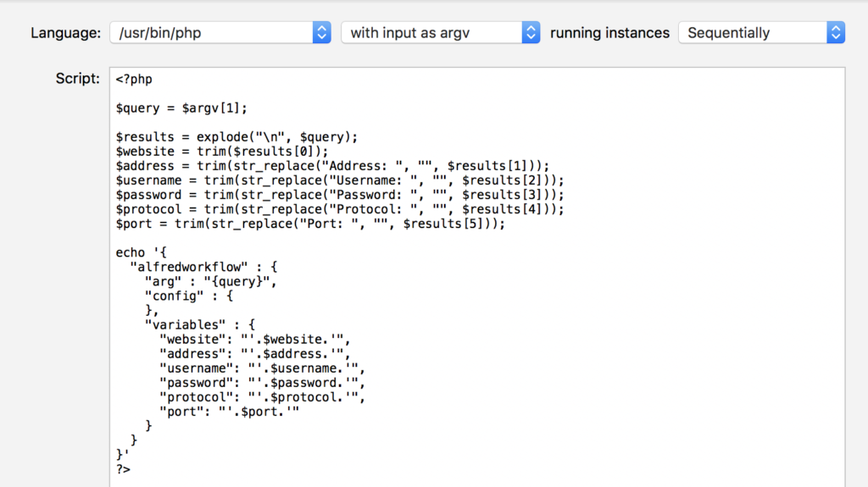Open the Sequentially running instances dropdown
The width and height of the screenshot is (868, 487).
coord(752,33)
